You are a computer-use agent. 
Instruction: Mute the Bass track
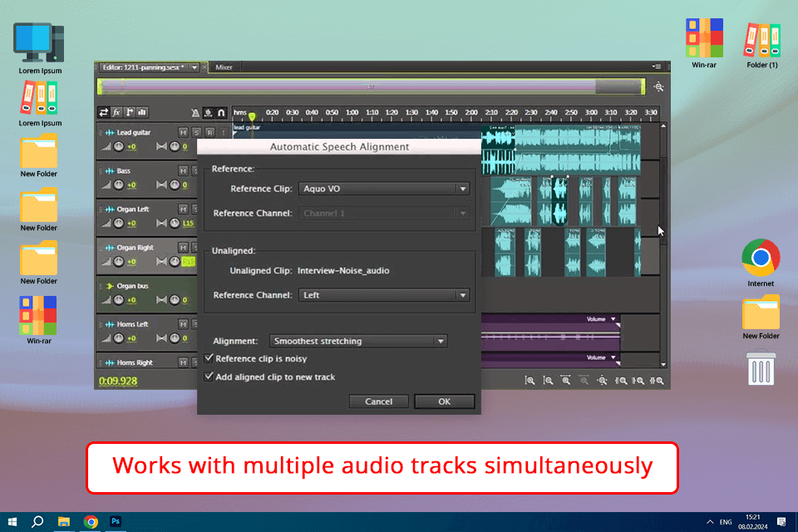(x=183, y=170)
